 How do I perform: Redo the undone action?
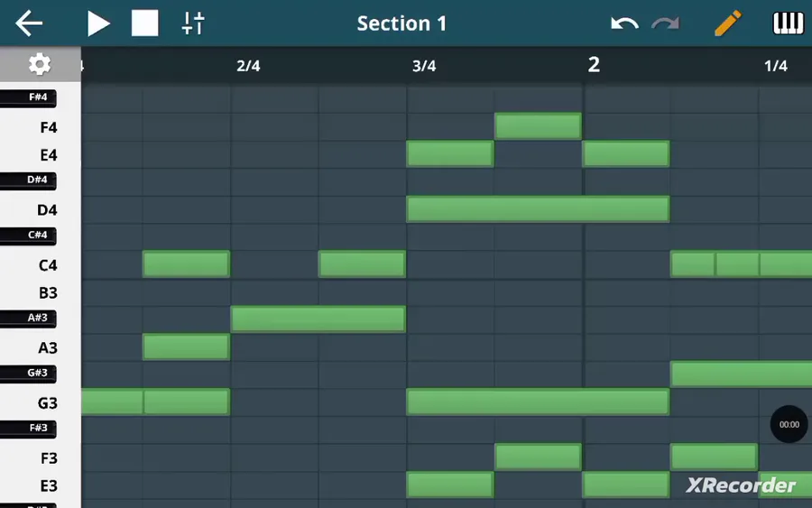point(665,23)
